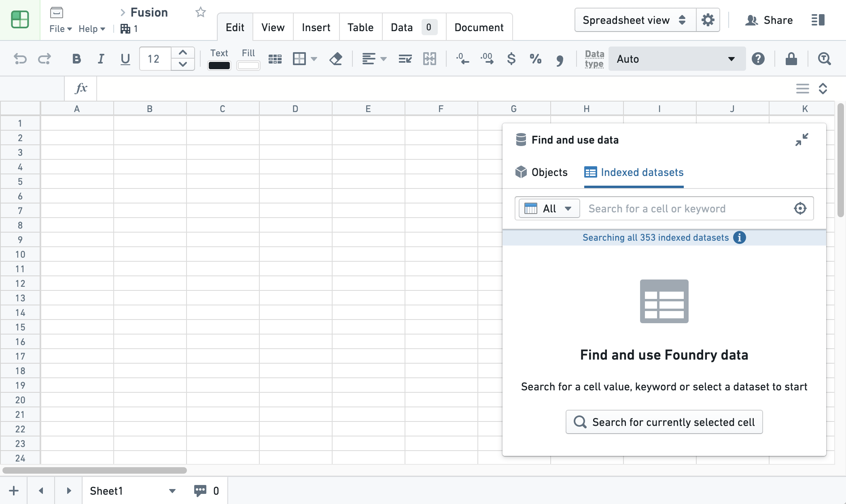Open the File menu
Image resolution: width=846 pixels, height=504 pixels.
pyautogui.click(x=61, y=29)
